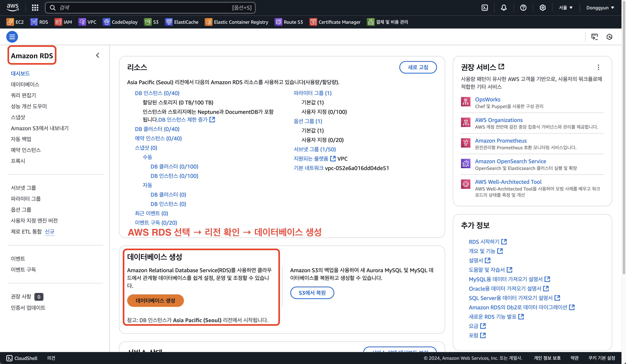
Task: Open the three-dot menu in 권장 서비스 panel
Action: tap(599, 67)
